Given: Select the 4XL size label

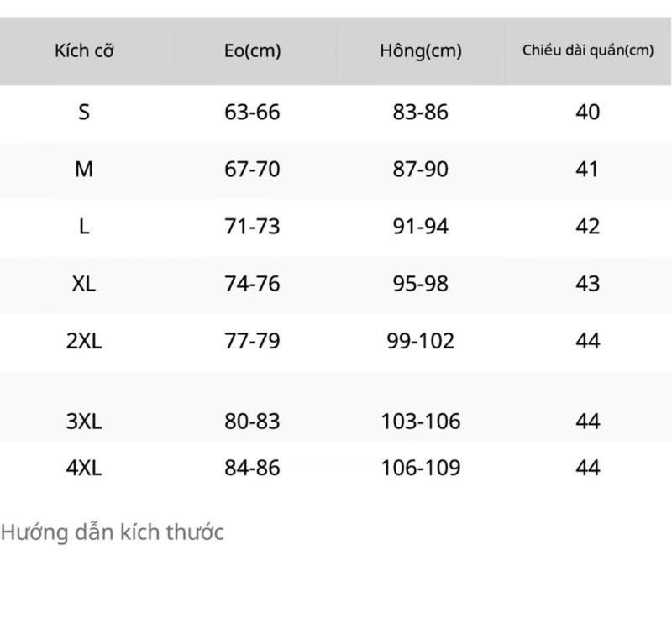Looking at the screenshot, I should coord(84,467).
